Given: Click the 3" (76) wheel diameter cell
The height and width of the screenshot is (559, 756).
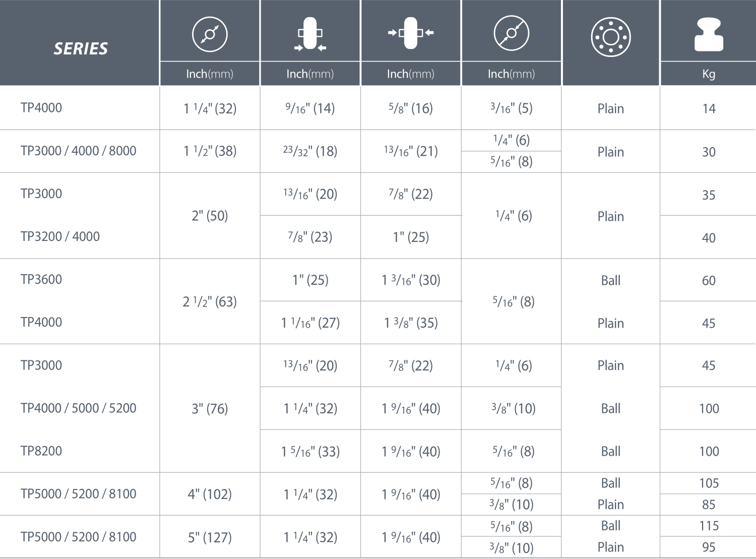Looking at the screenshot, I should [x=210, y=408].
